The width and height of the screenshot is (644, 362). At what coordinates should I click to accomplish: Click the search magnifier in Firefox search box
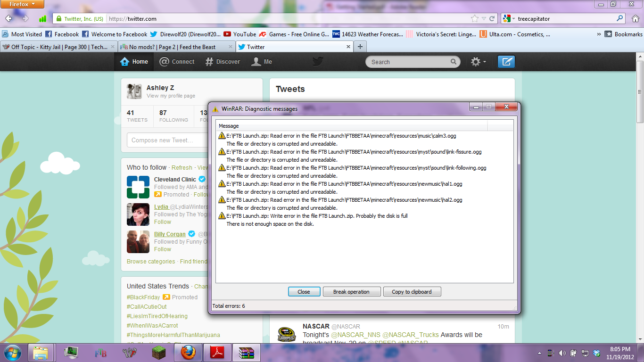(x=620, y=19)
